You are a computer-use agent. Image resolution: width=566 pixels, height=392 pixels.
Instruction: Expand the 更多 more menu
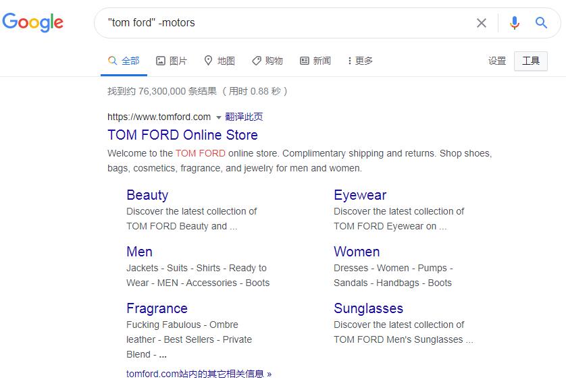[360, 61]
